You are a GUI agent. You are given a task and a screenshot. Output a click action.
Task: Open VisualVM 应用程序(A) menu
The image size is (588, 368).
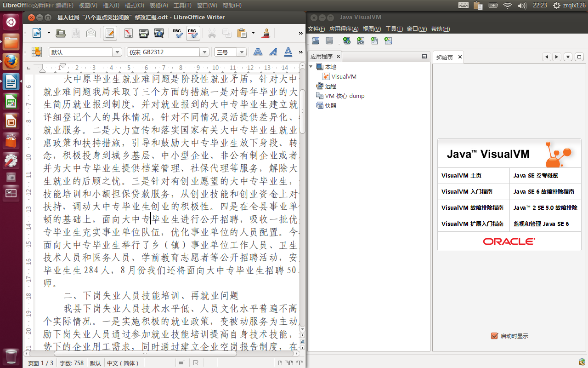pyautogui.click(x=344, y=29)
